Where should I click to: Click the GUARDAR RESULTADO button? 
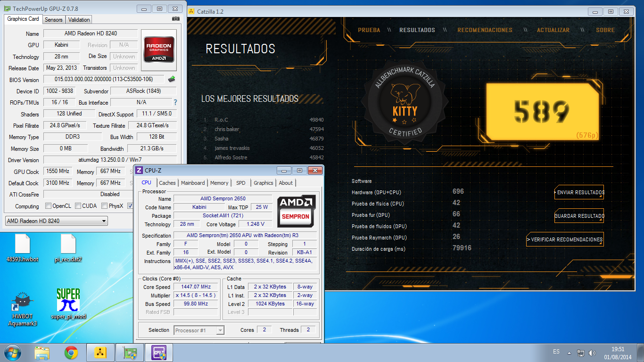point(579,216)
